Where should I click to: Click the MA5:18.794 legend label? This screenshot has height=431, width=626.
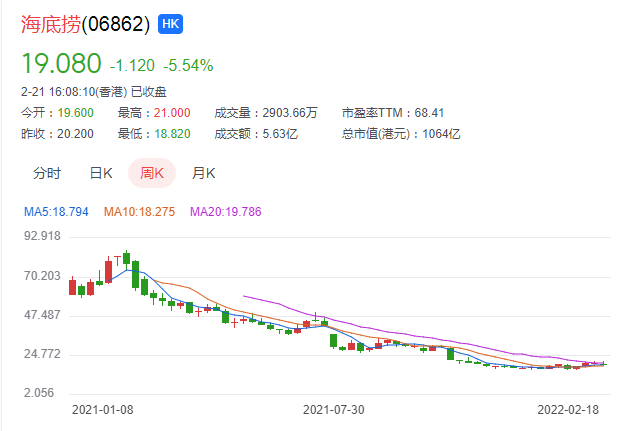click(x=56, y=212)
